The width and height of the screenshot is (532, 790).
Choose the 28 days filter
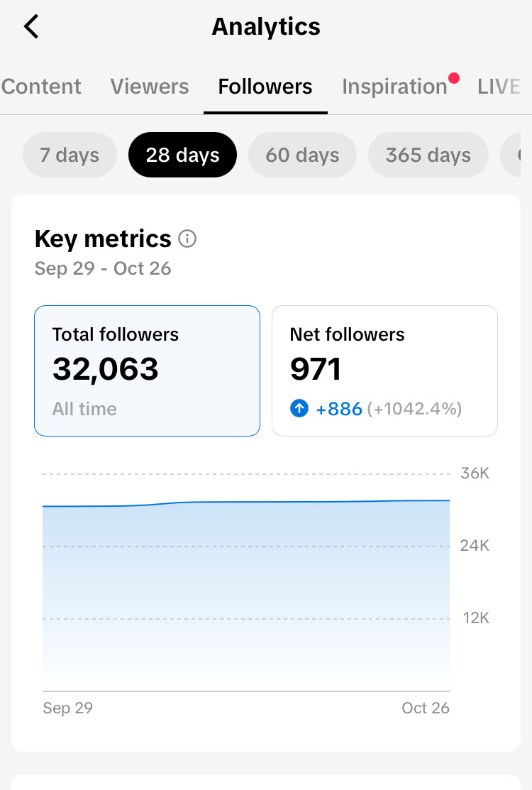pos(182,155)
